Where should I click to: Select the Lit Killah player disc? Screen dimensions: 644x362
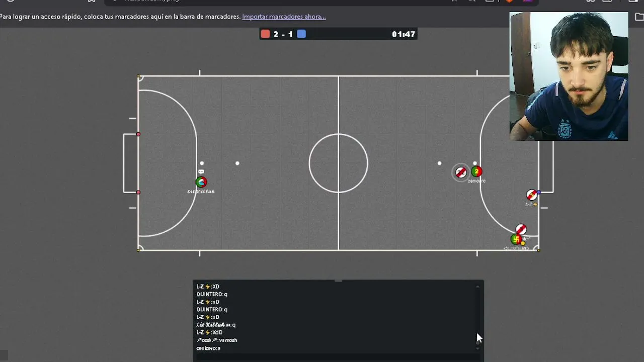[x=201, y=182]
